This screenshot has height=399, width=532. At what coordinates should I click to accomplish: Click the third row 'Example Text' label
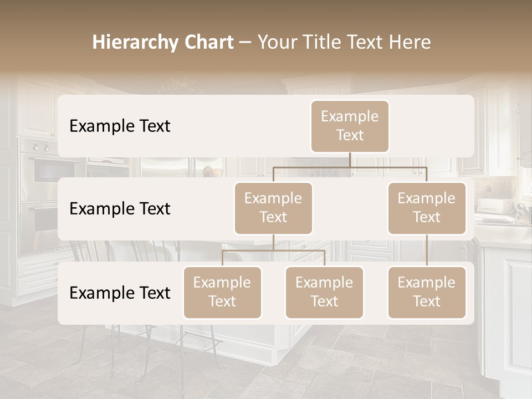pos(119,293)
